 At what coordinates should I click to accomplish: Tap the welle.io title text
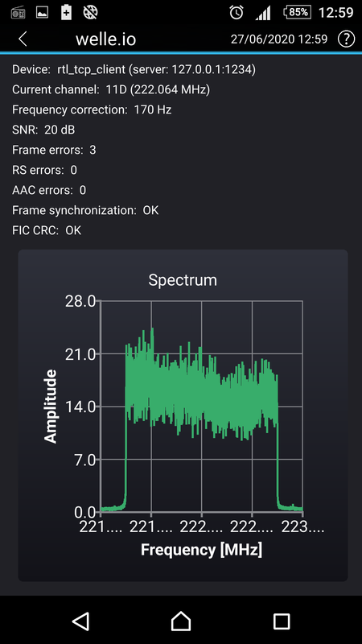(106, 39)
